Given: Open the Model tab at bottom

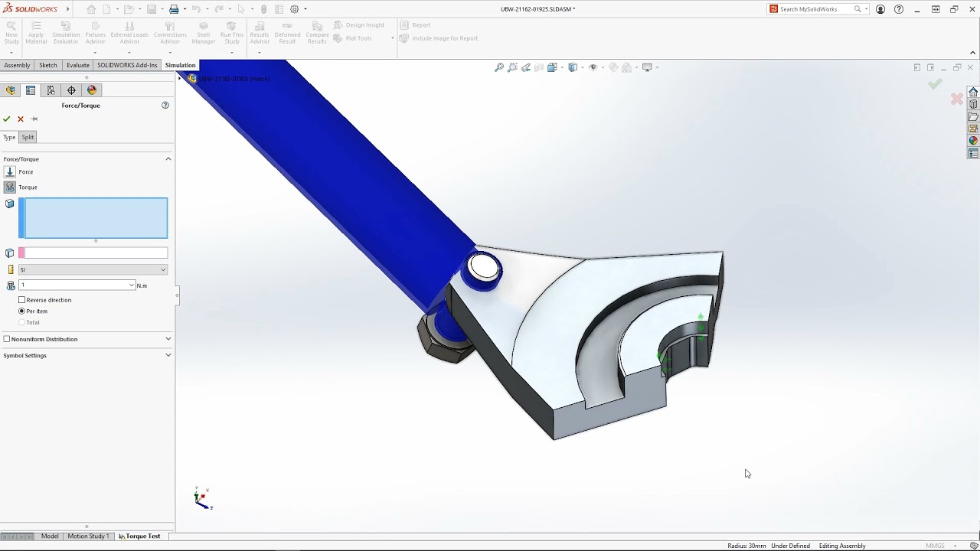Looking at the screenshot, I should (50, 536).
